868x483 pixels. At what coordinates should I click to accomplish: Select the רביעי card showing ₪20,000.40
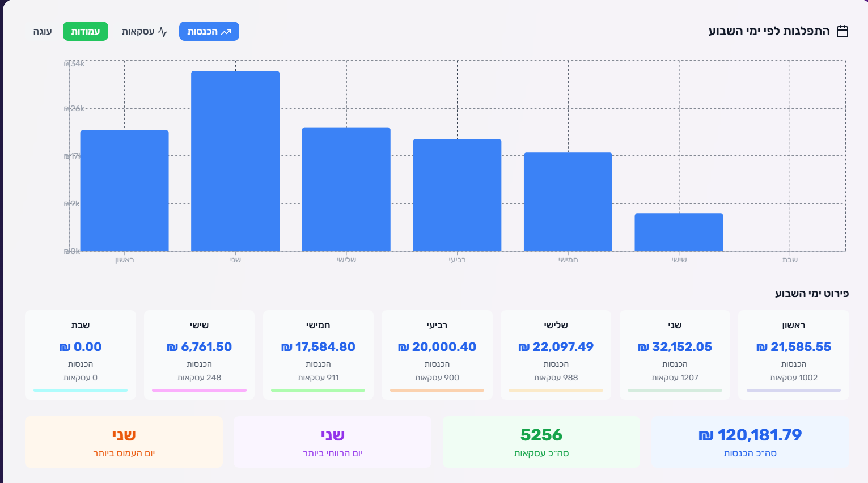click(x=437, y=354)
